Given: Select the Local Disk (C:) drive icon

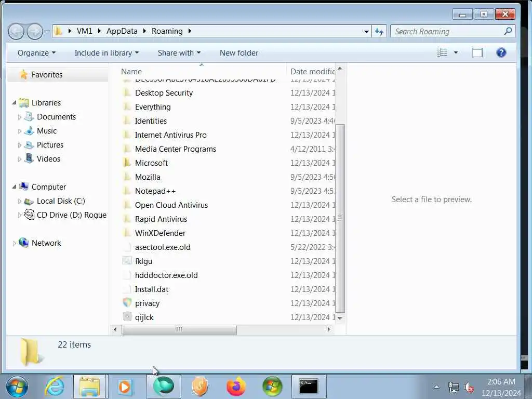Looking at the screenshot, I should click(29, 201).
